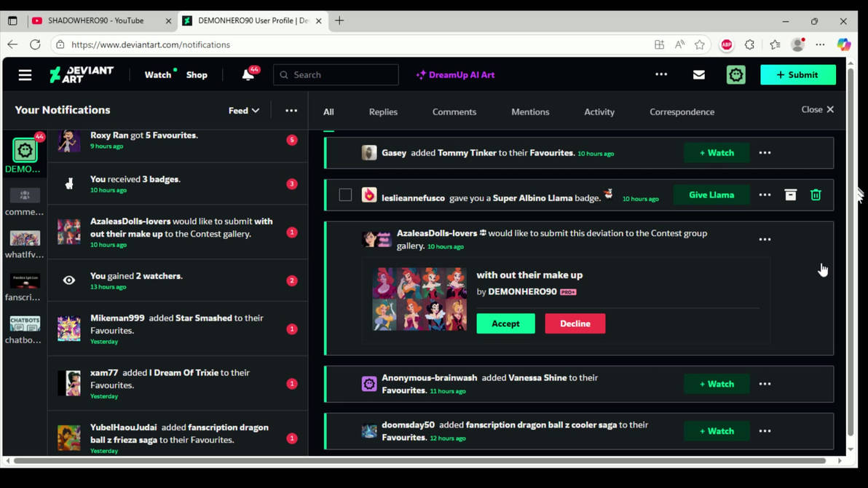Open a new browser tab
The width and height of the screenshot is (868, 488).
tap(339, 20)
